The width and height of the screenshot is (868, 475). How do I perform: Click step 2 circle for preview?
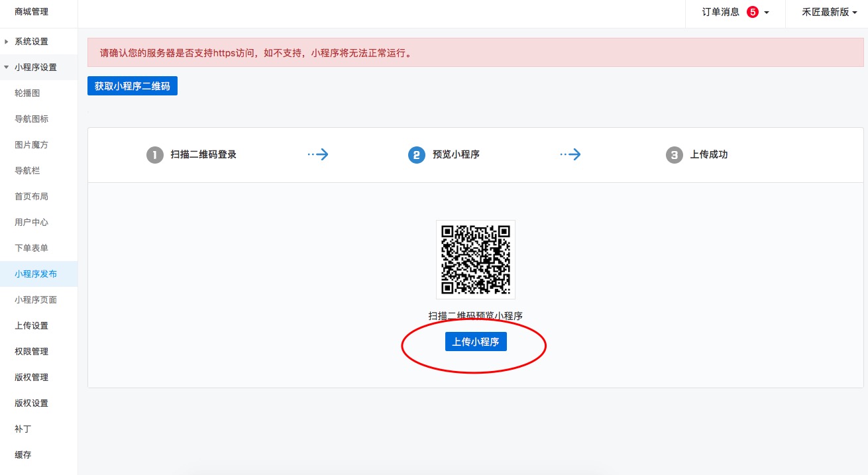[x=416, y=155]
